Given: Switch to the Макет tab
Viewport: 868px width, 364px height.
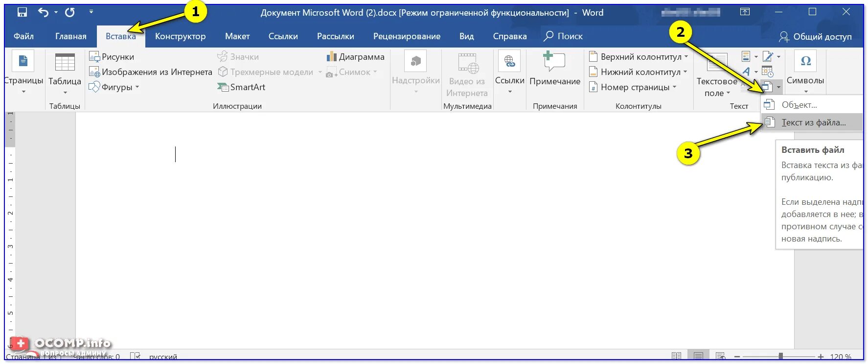Looking at the screenshot, I should coord(237,36).
